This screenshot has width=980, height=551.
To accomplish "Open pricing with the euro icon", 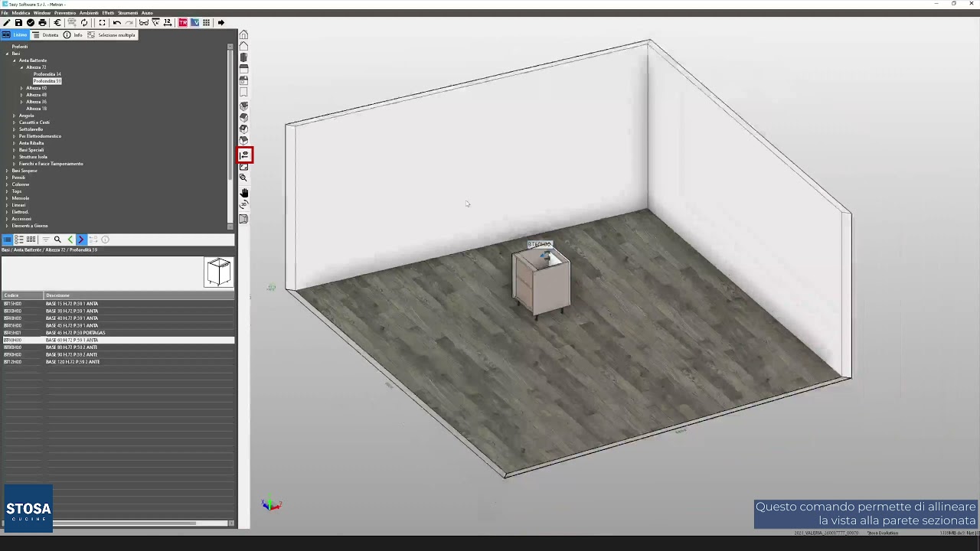I will click(57, 23).
